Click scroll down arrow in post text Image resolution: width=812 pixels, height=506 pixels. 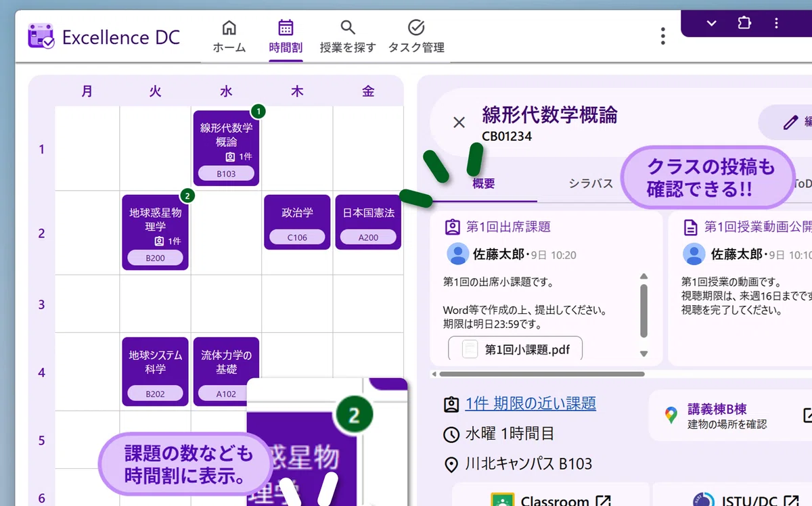(x=644, y=354)
